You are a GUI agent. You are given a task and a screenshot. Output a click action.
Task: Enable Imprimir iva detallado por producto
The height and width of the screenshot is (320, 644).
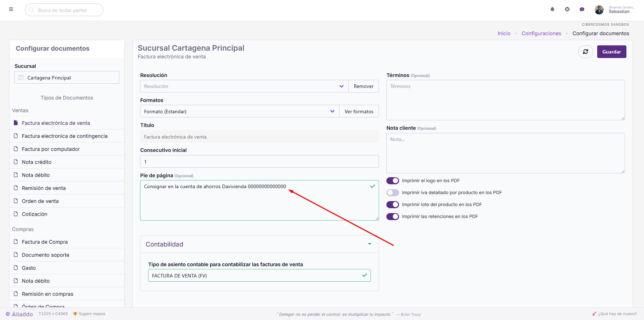coord(393,193)
